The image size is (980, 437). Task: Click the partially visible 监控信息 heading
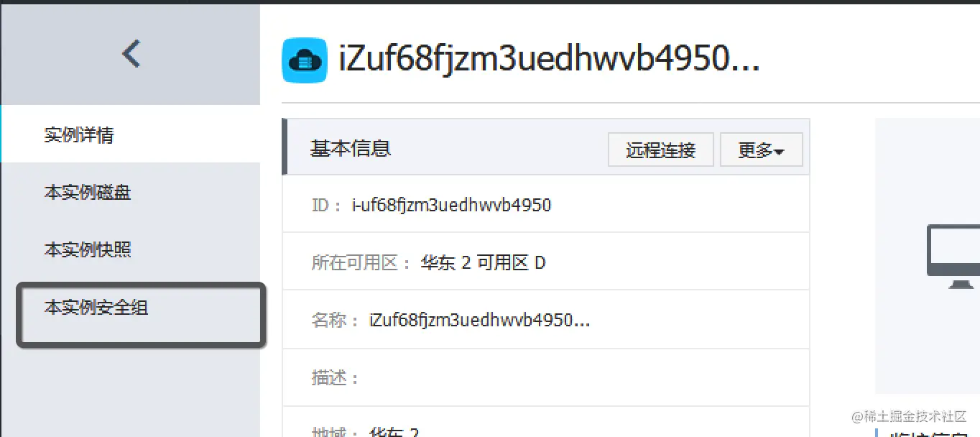click(928, 433)
